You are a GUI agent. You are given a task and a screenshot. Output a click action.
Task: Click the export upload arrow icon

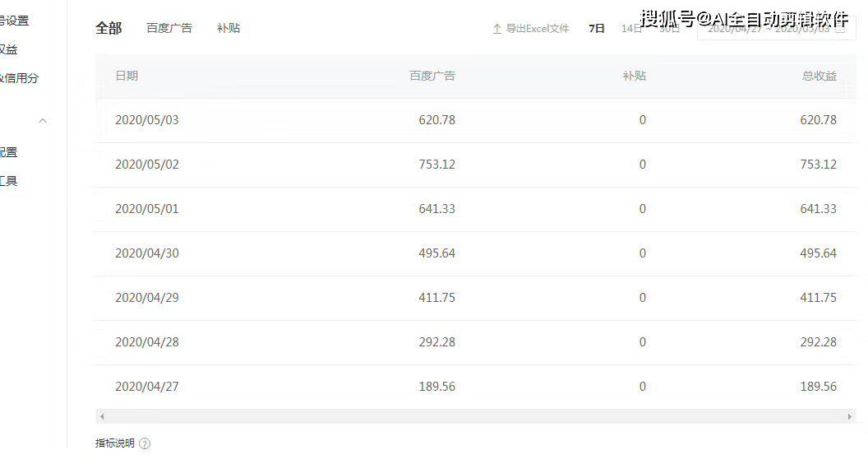pyautogui.click(x=496, y=29)
